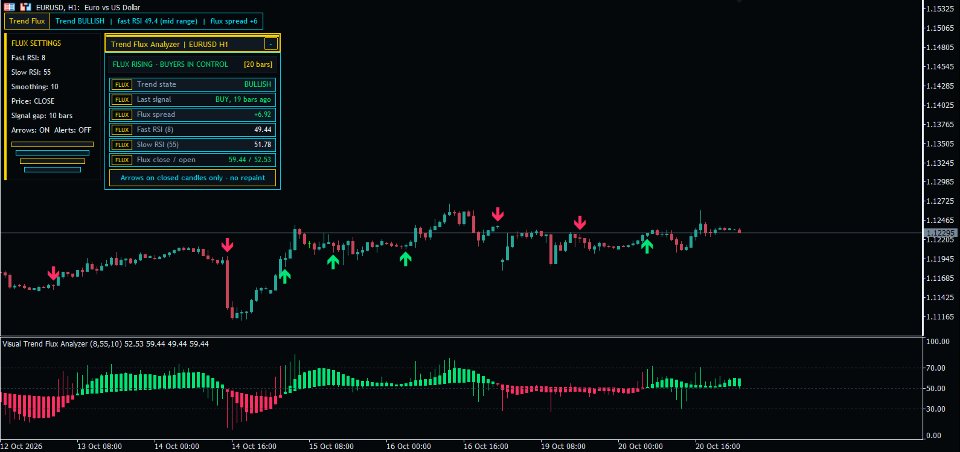Image resolution: width=960 pixels, height=452 pixels.
Task: Click the 30.00 oscillator level label
Action: tap(935, 409)
